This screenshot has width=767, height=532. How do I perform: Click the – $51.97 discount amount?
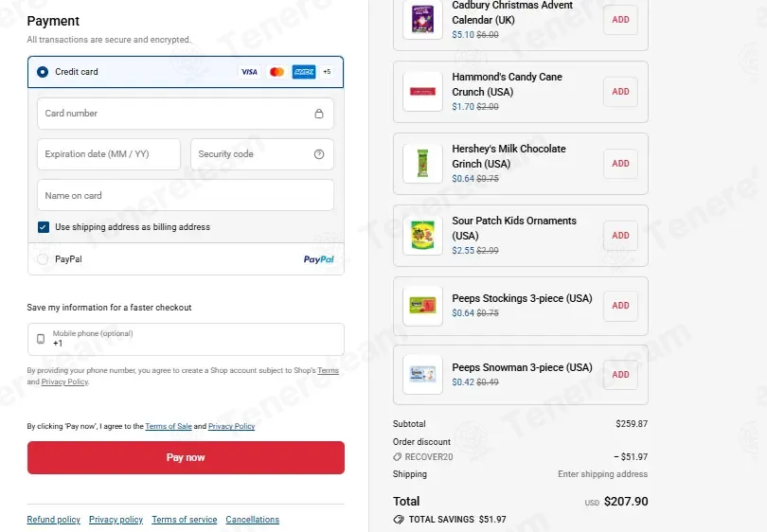click(631, 456)
